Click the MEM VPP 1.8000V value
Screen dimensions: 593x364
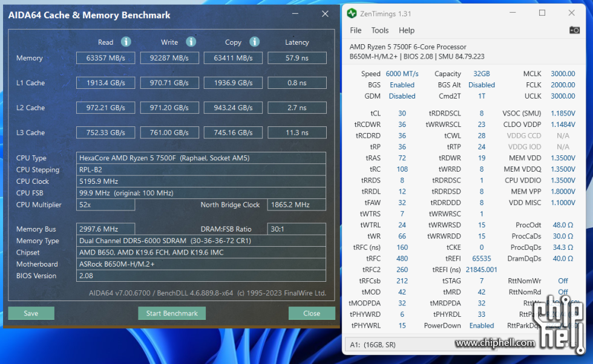pyautogui.click(x=563, y=191)
